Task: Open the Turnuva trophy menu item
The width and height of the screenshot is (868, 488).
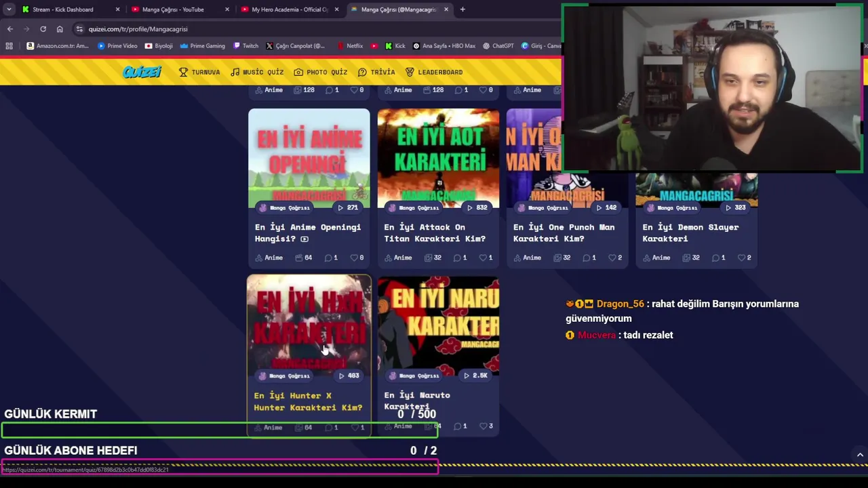Action: [199, 72]
